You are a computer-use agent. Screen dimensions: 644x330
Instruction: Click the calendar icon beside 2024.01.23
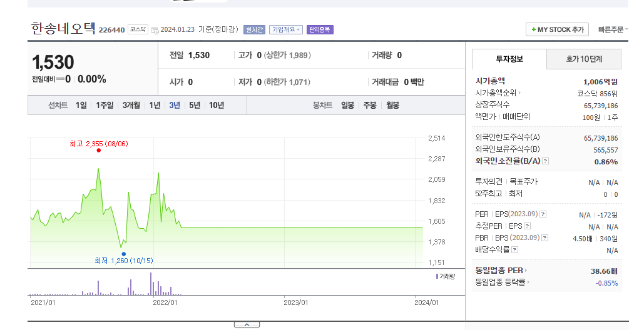pyautogui.click(x=155, y=30)
